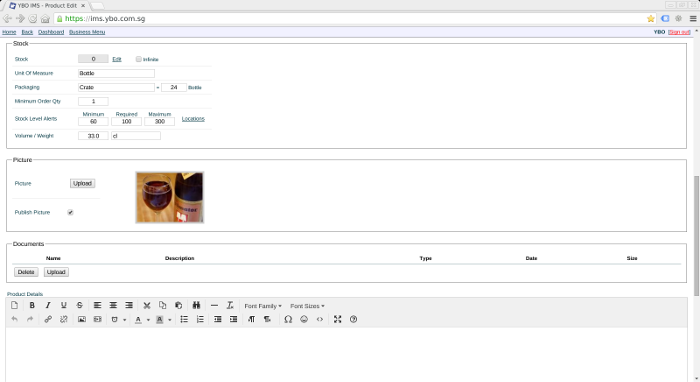Remove link with the unlink icon
The height and width of the screenshot is (382, 700).
tap(63, 319)
